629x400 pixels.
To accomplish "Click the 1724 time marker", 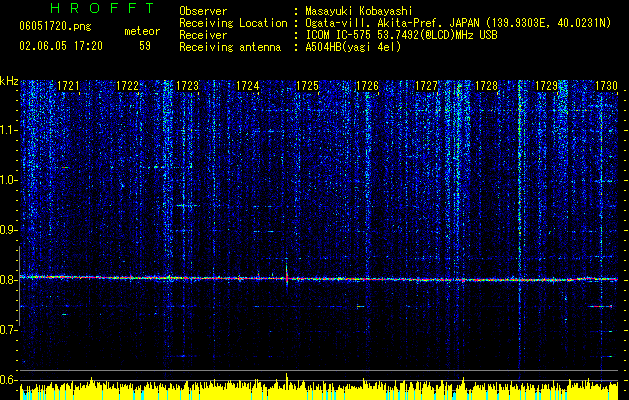I will (x=248, y=86).
